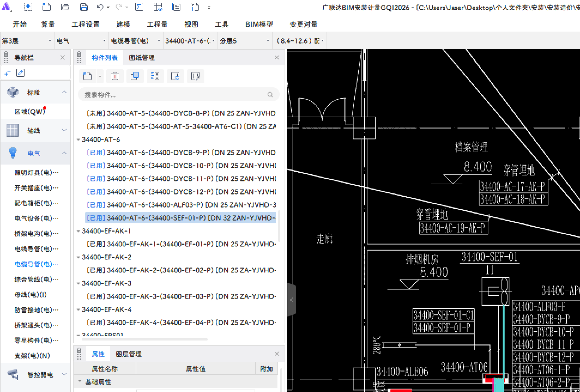Toggle the properties panel lock icon
Screen dimensions: 580x392
coord(79,350)
